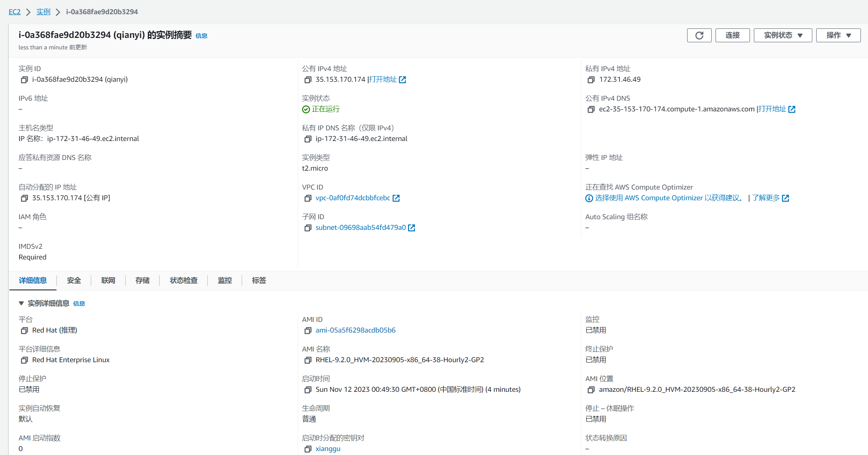This screenshot has height=455, width=868.
Task: Switch to the 监控 tab
Action: pos(225,280)
